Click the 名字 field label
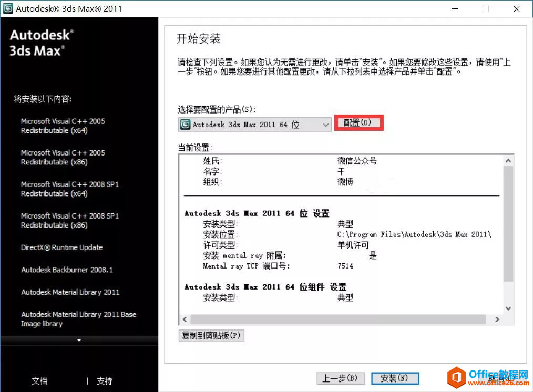533x392 pixels. point(212,171)
